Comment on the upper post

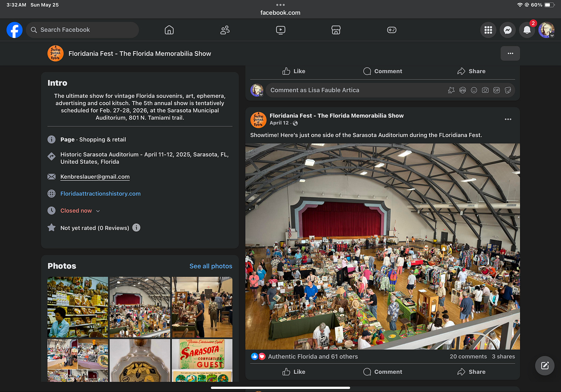click(x=383, y=71)
